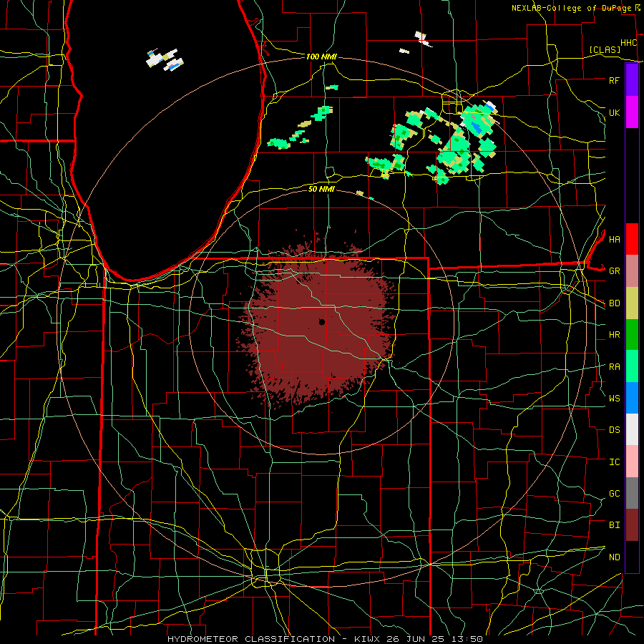Select the BD yellow legend swatch
Viewport: 644px width, 644px height.
632,303
